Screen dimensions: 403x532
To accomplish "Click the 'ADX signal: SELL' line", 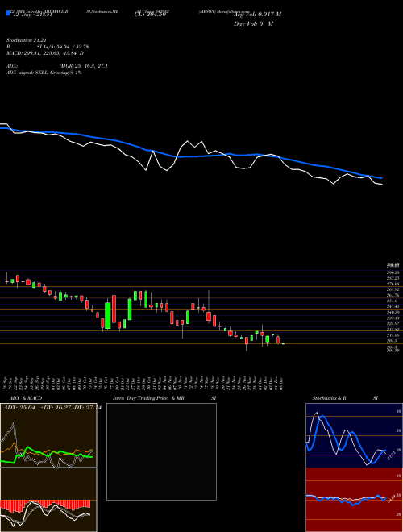I will coord(44,73).
